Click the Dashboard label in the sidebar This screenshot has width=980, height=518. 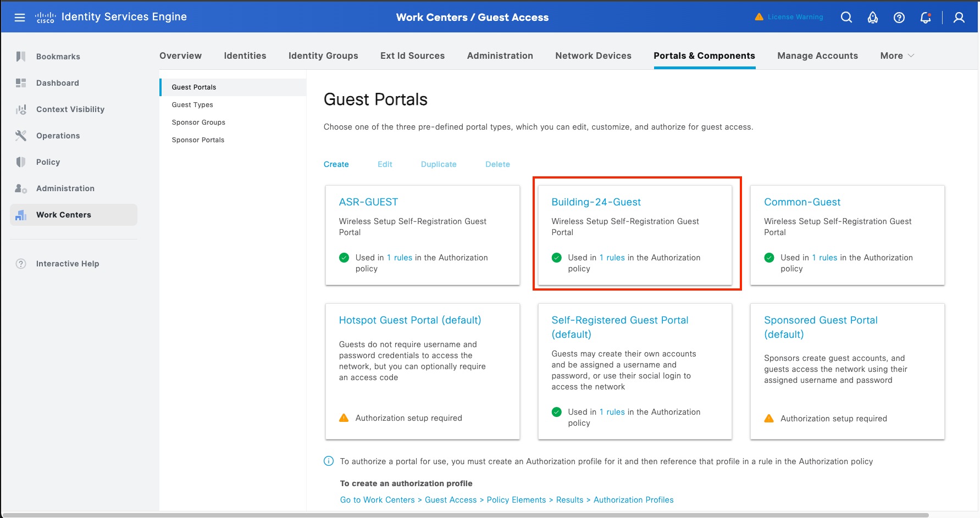pos(58,83)
